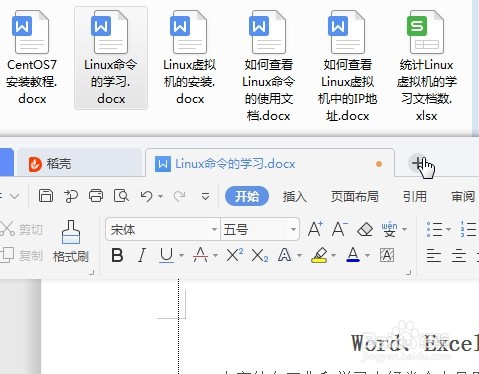Expand text effects dropdown arrow
Viewport: 479px width, 374px height.
[x=299, y=256]
